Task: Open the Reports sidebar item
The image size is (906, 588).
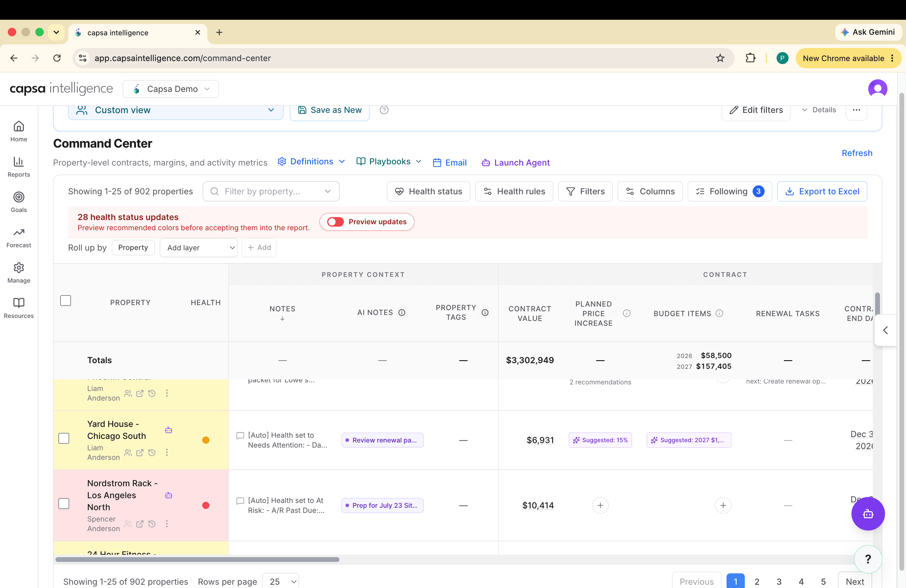Action: coord(19,166)
